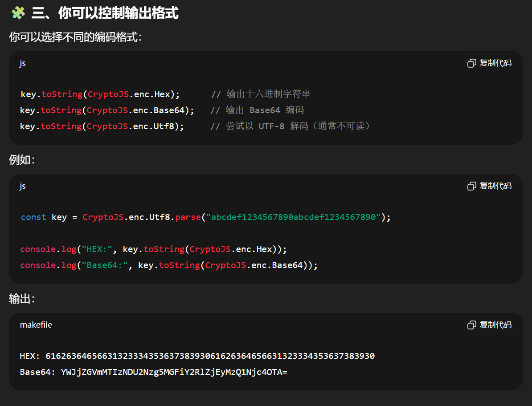The width and height of the screenshot is (532, 406).
Task: Click the key.toString(CryptoJS.enc.Utf8) code line
Action: pos(102,126)
